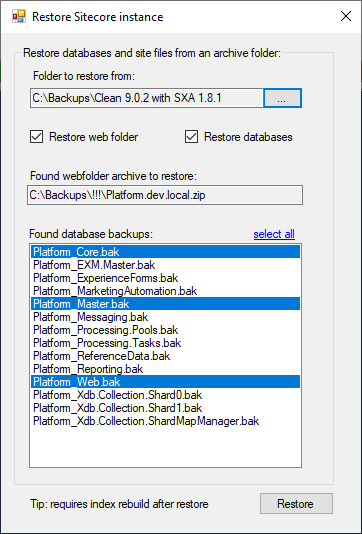
Task: Click the Restore Sitecore instance title bar icon
Action: click(x=19, y=16)
